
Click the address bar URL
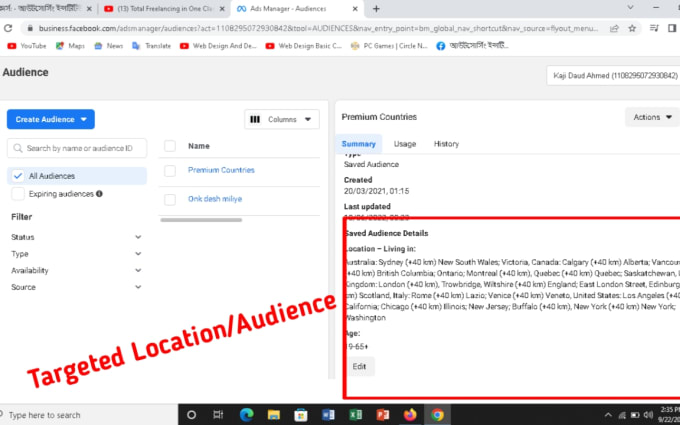[x=318, y=29]
